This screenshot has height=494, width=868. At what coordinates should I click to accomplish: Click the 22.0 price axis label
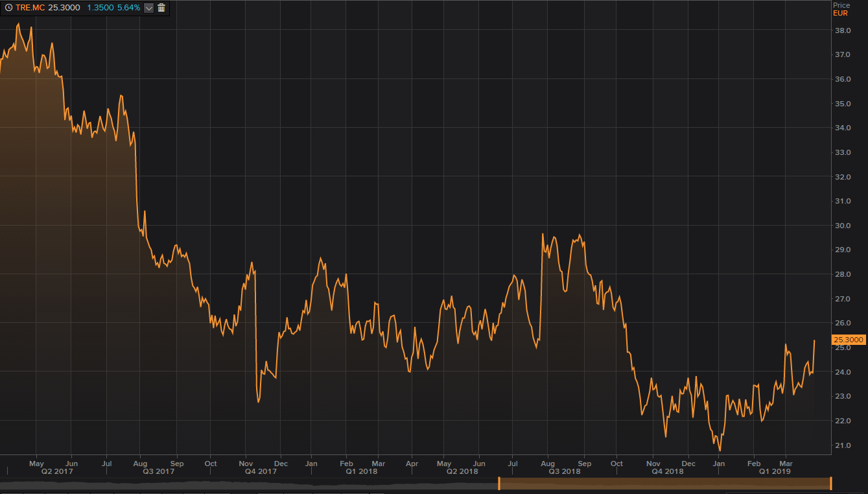coord(843,421)
